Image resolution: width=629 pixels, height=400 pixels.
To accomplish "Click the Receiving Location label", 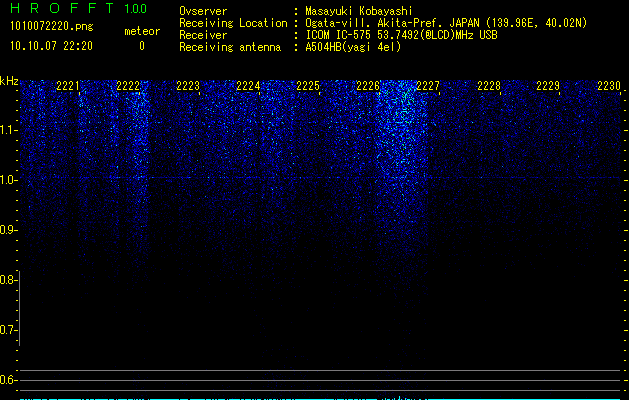I will [233, 23].
